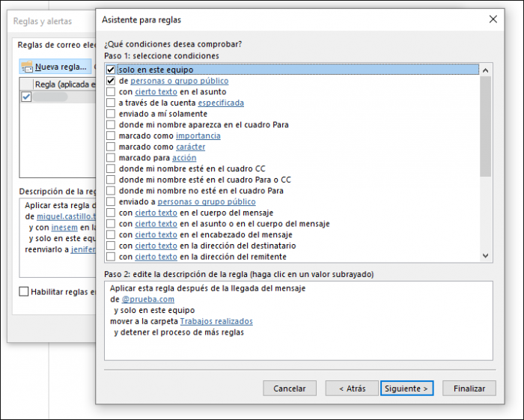This screenshot has width=524, height=420.
Task: Open 'cierto texto' link in 'cuerpo del mensaje' row
Action: tap(156, 213)
